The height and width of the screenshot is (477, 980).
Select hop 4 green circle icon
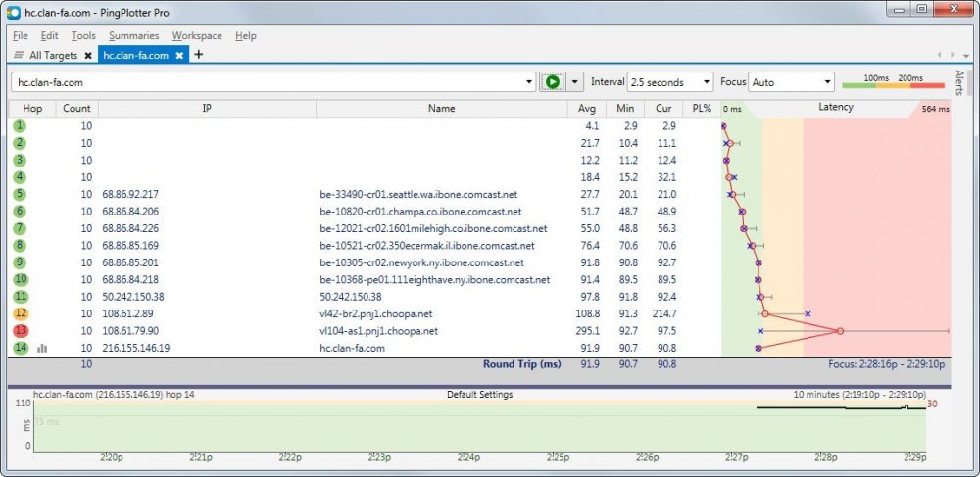(20, 177)
